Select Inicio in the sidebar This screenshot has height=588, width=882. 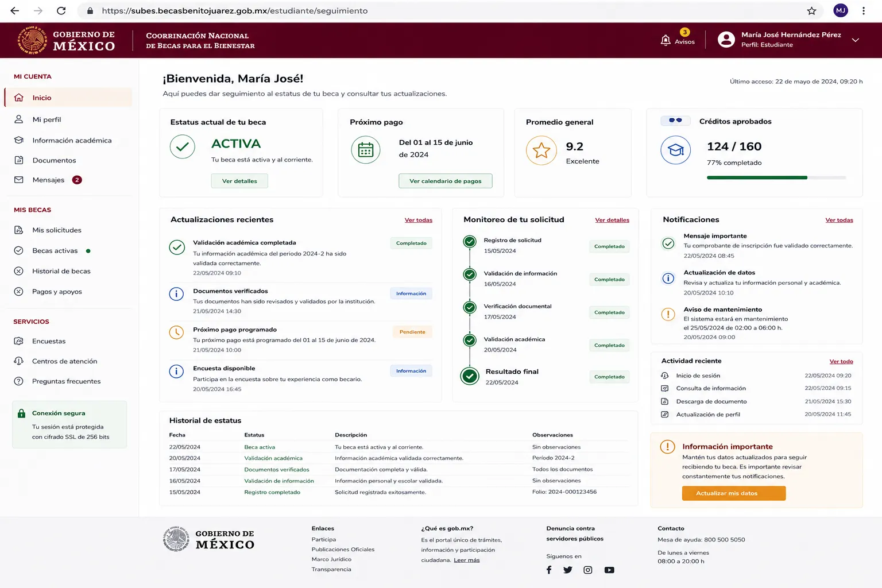coord(68,98)
